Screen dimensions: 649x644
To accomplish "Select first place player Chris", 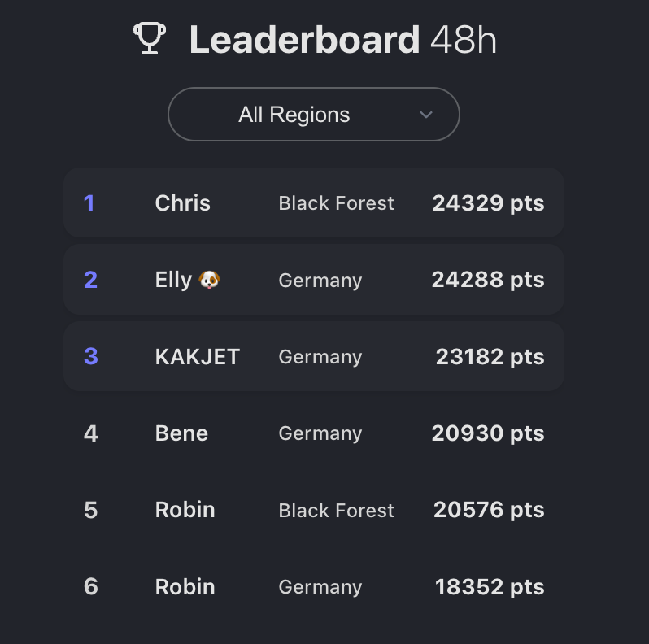I will (182, 203).
